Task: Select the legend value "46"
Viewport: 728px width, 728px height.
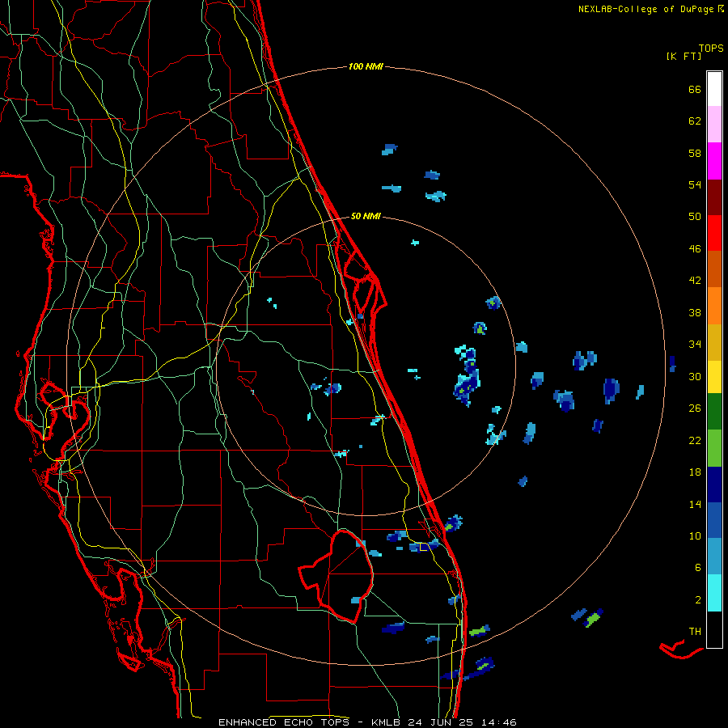Action: point(695,249)
